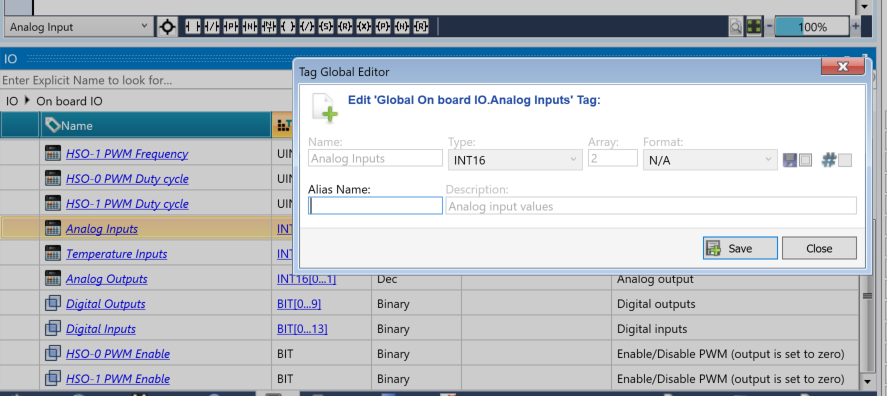Open the Format N/A dropdown
This screenshot has width=887, height=396.
coord(711,160)
